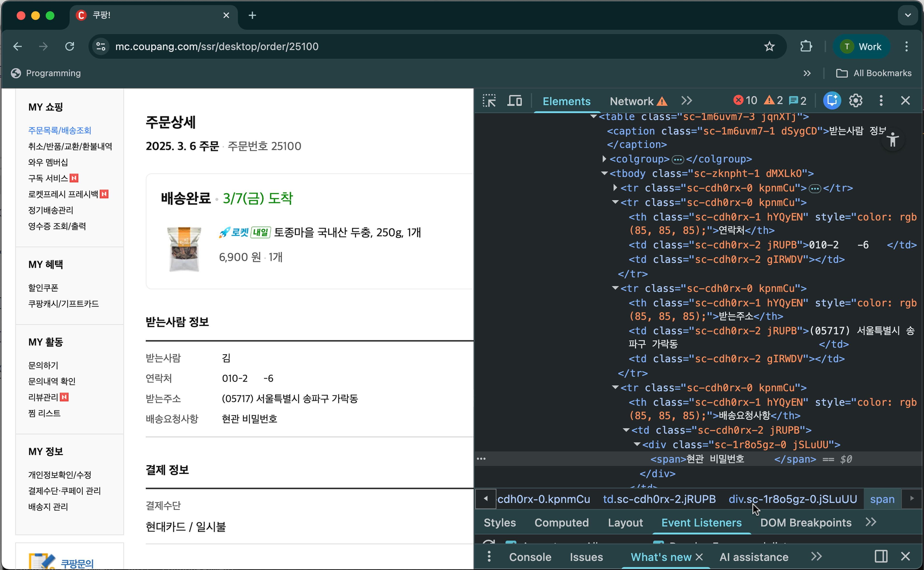Open the Chrome extensions puzzle icon
The image size is (924, 570).
pyautogui.click(x=806, y=46)
